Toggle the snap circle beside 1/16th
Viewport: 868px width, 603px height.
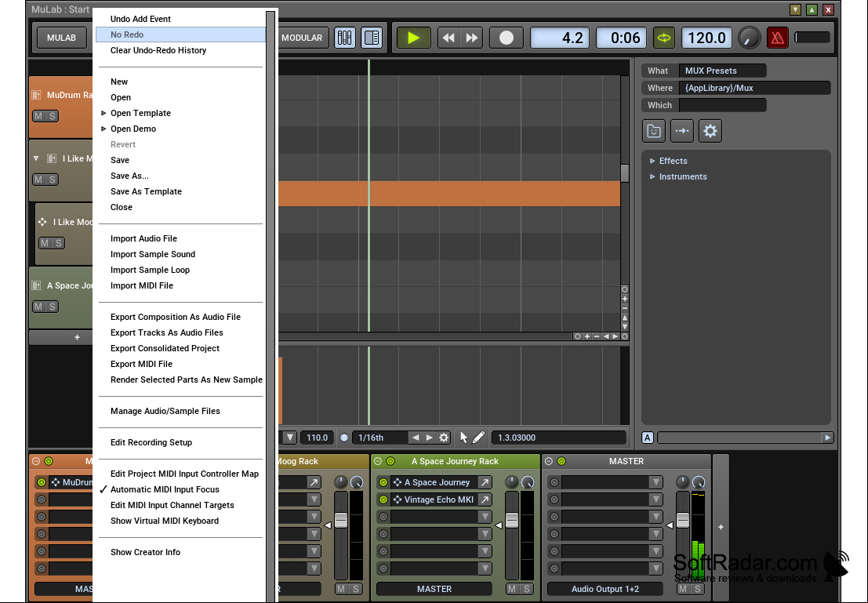[x=343, y=438]
